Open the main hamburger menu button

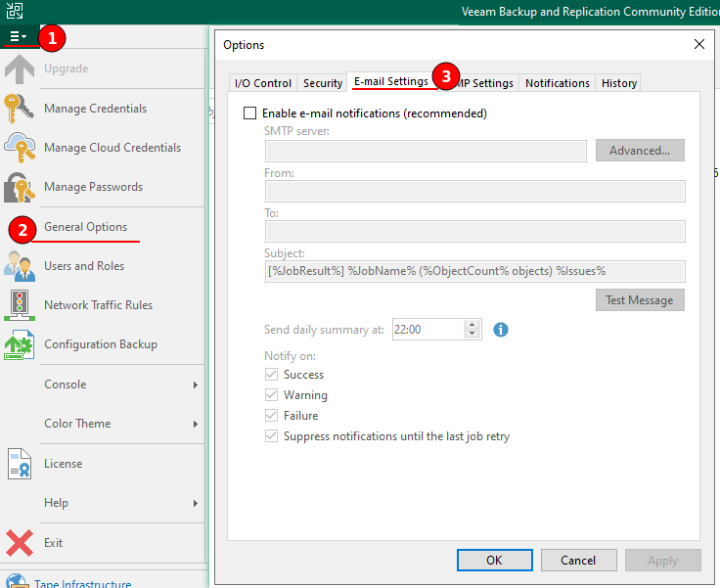pyautogui.click(x=19, y=36)
